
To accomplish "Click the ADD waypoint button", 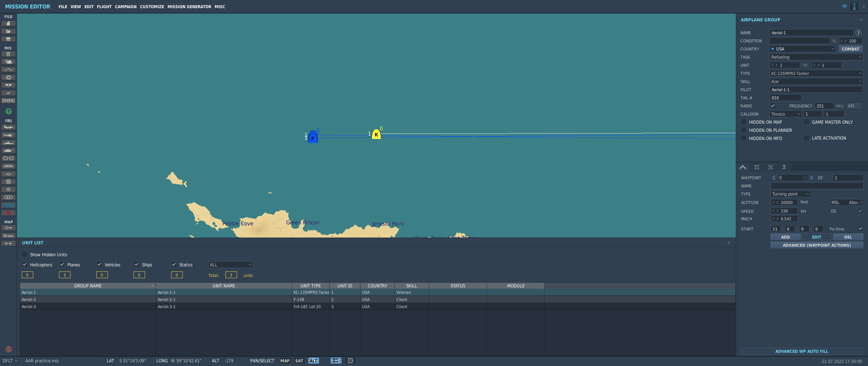I will [786, 237].
